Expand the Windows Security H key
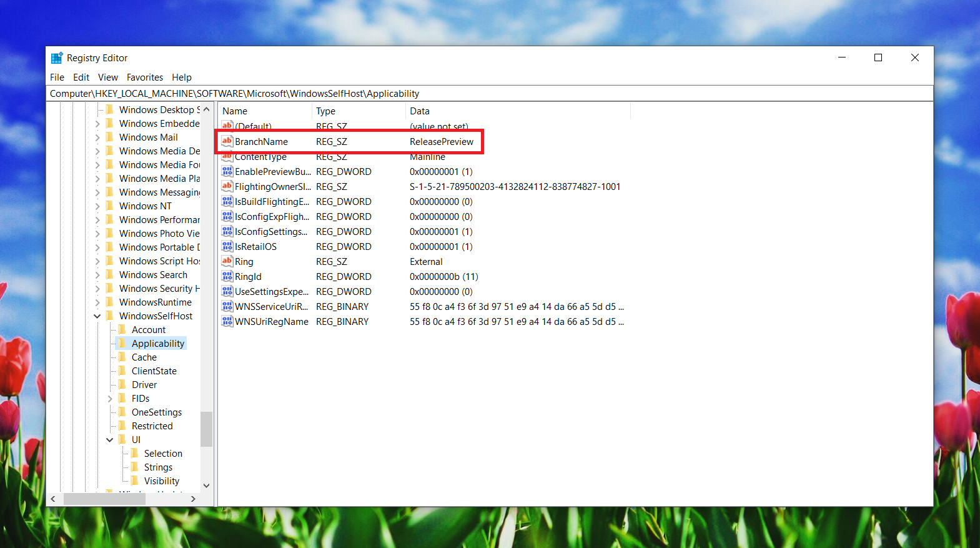The height and width of the screenshot is (548, 980). click(x=97, y=289)
